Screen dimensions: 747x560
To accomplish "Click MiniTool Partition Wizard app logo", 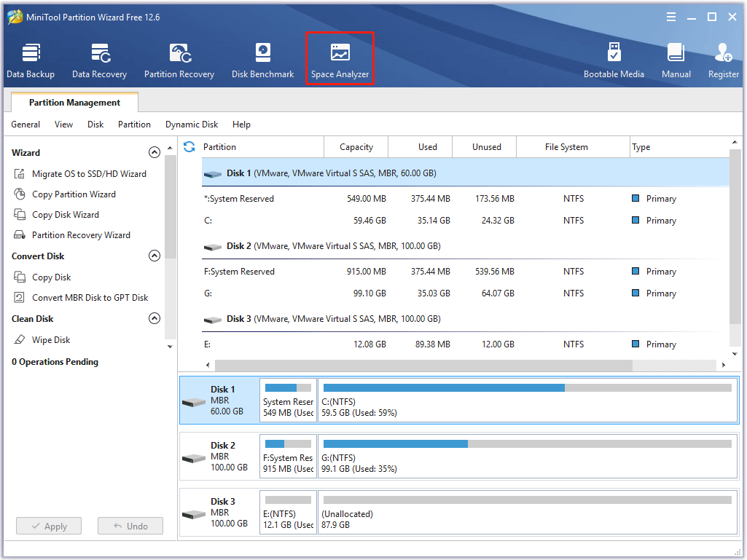I will [x=15, y=17].
